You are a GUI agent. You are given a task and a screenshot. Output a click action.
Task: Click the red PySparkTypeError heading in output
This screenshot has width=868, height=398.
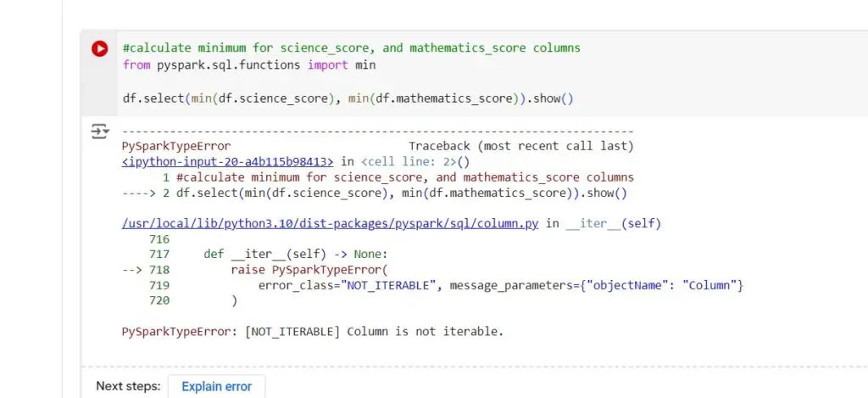tap(175, 146)
